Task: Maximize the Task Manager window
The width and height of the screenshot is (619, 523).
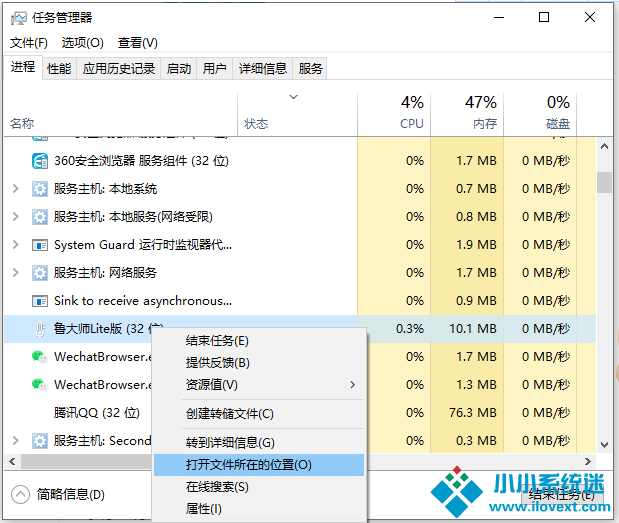Action: tap(544, 17)
